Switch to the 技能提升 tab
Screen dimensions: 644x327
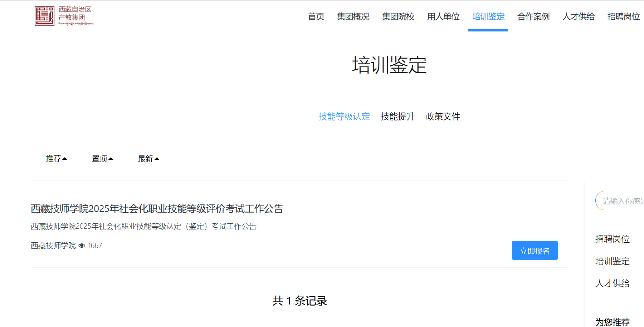coord(397,116)
